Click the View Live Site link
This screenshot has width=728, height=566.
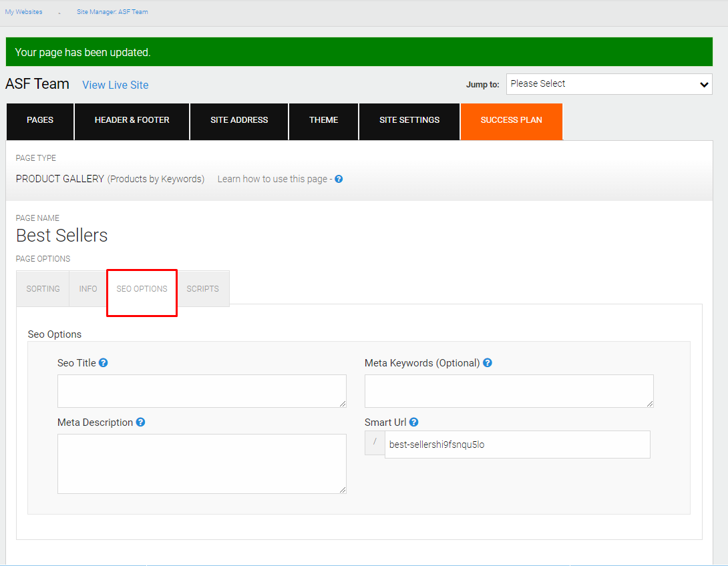click(116, 85)
